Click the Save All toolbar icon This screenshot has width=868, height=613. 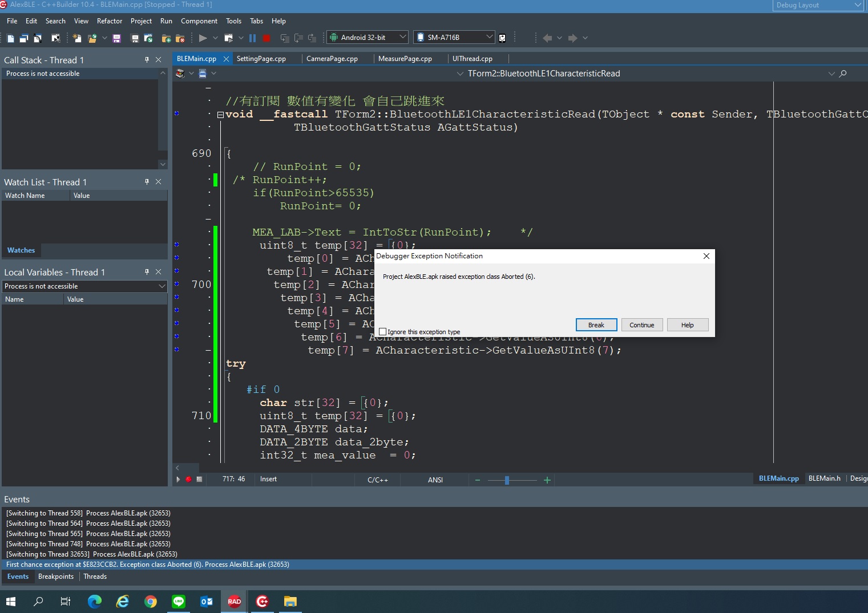[134, 38]
